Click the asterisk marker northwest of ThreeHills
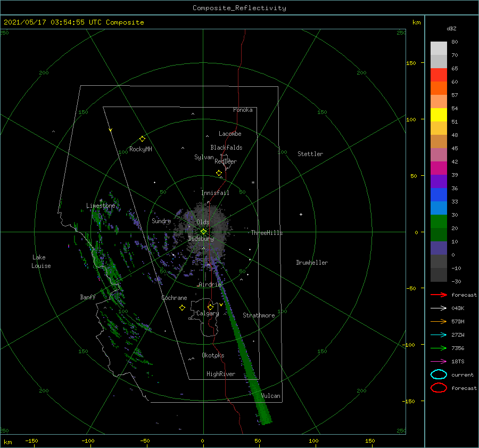This screenshot has height=448, width=479. 253,183
